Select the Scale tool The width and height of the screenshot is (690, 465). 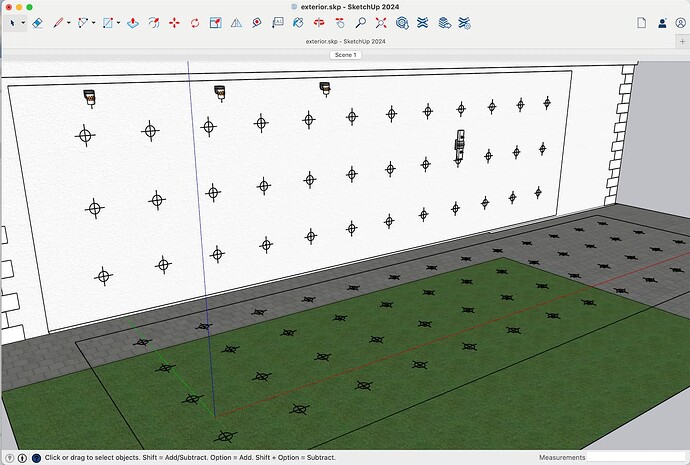tap(216, 23)
